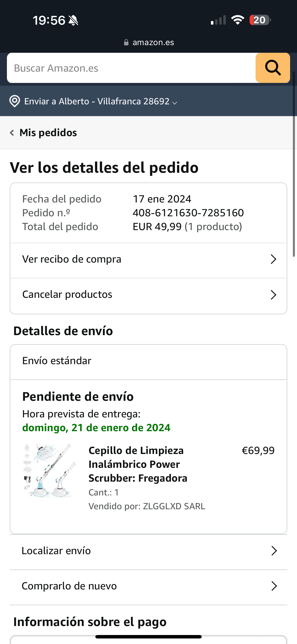Tap the Comprarlo de nuevo chevron arrow
This screenshot has width=297, height=644.
click(274, 586)
